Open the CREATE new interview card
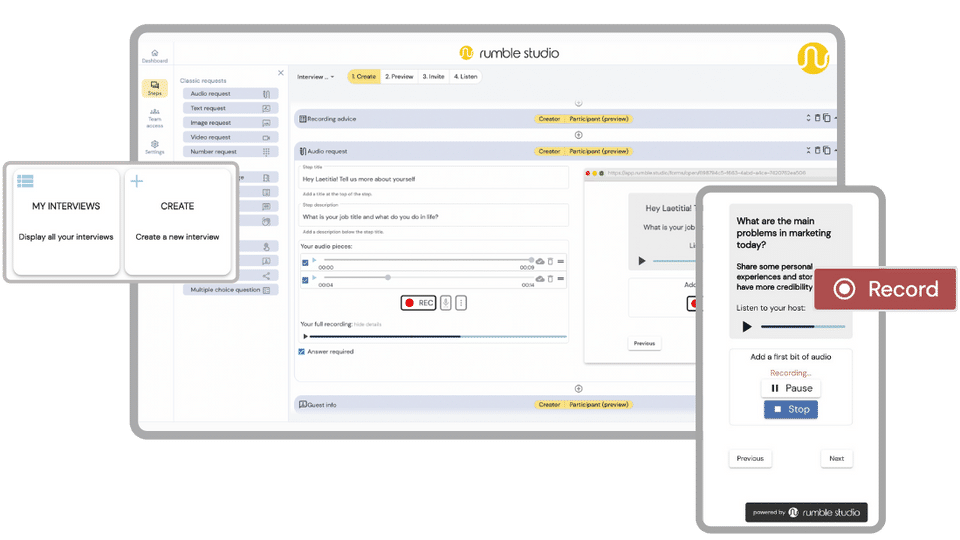Screen dimensions: 960x540 click(178, 222)
